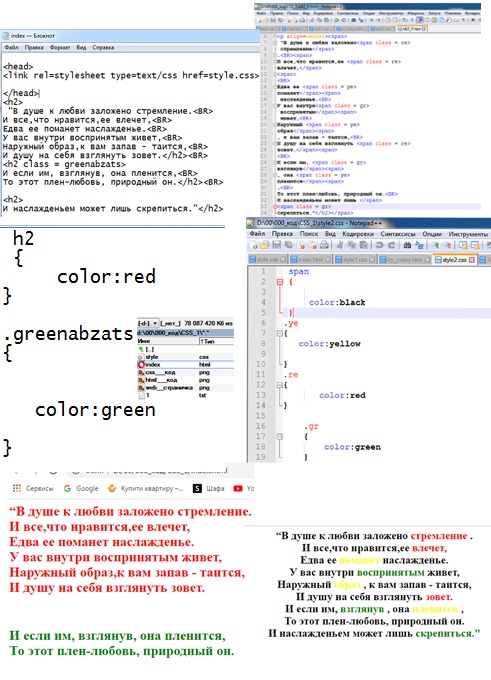Collapse the fold marker at line 7
491x680 pixels.
click(280, 333)
